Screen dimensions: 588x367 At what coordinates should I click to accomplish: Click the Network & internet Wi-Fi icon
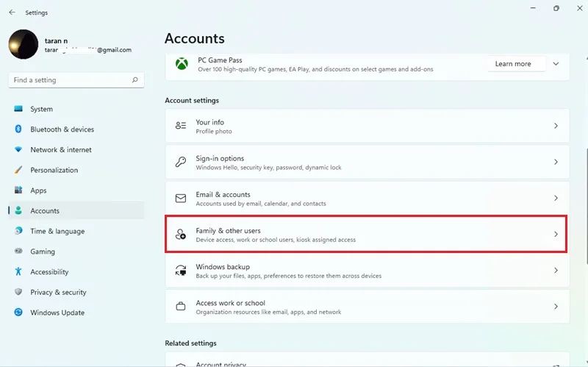(18, 149)
